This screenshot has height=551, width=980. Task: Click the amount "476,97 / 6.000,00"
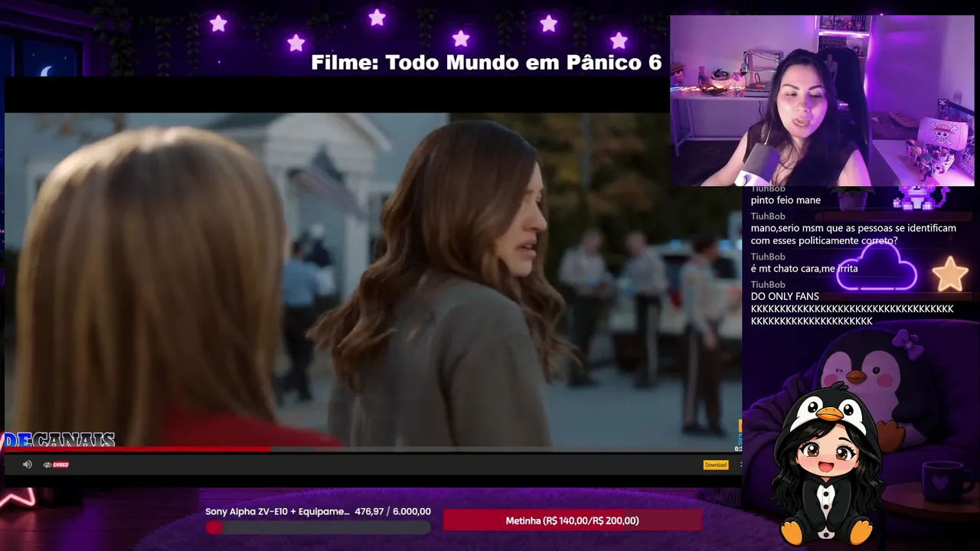[393, 511]
